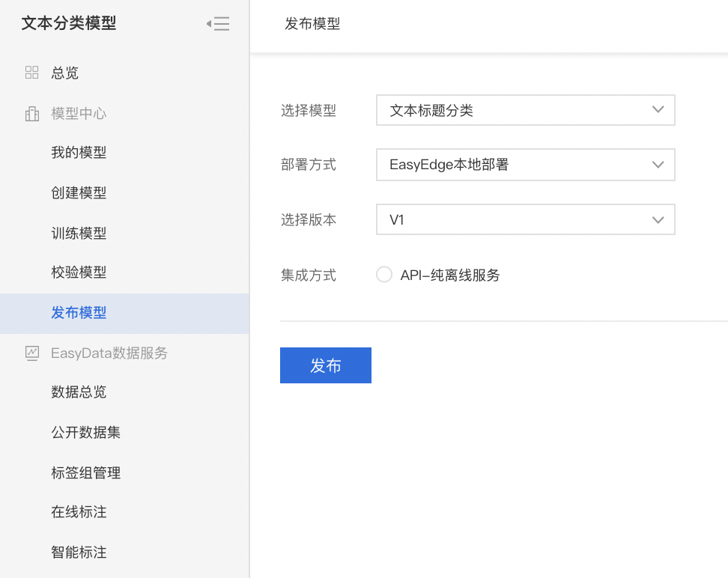The width and height of the screenshot is (728, 578).
Task: Click the 总览 grid icon
Action: click(x=31, y=73)
